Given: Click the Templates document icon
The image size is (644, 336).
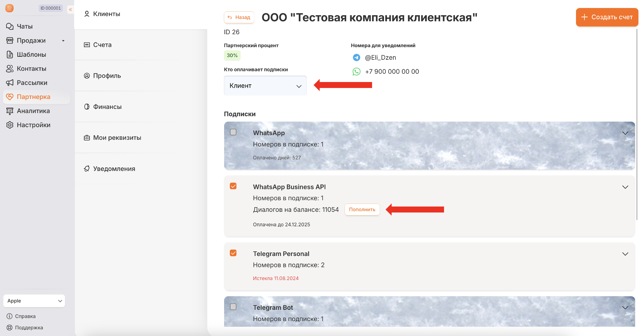Looking at the screenshot, I should pos(10,54).
